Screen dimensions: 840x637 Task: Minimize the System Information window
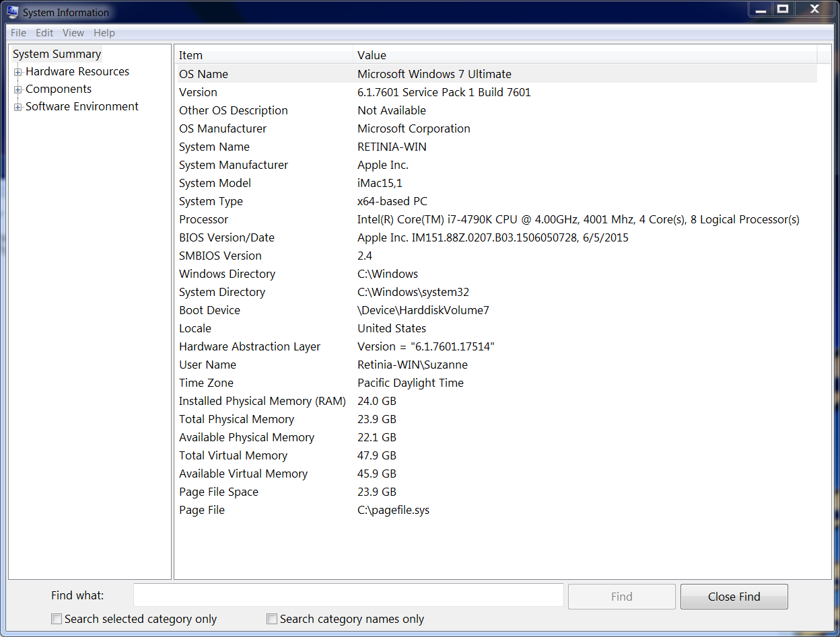759,9
